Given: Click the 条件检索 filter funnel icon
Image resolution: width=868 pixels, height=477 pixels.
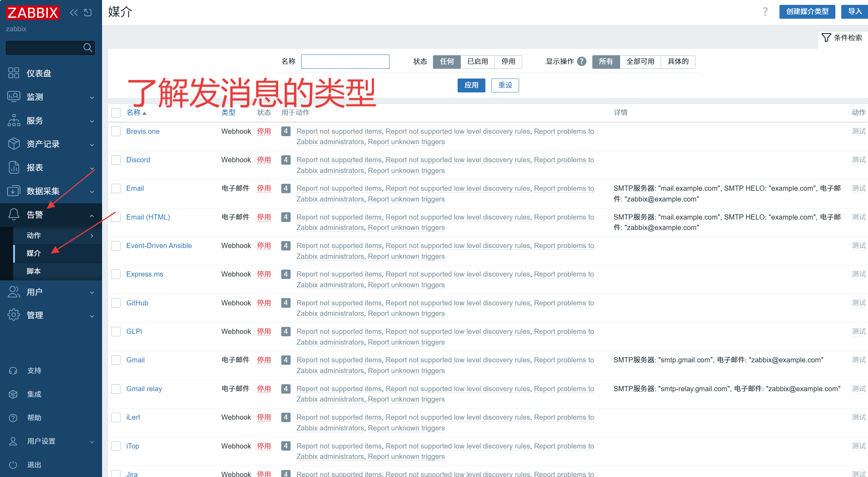Looking at the screenshot, I should 826,38.
